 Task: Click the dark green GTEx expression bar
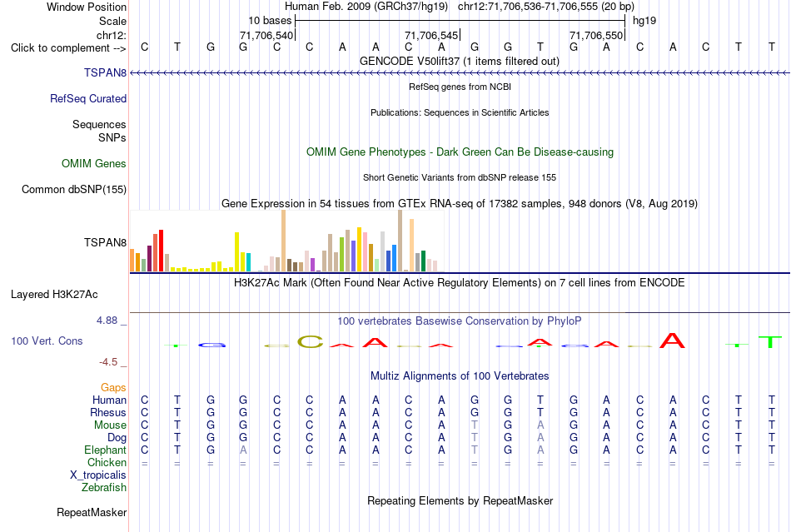pos(423,261)
